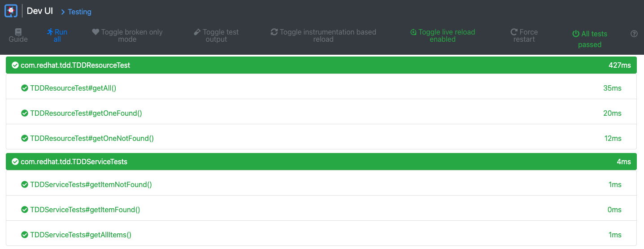644x249 pixels.
Task: Click check icon of TDDServiceTests class header
Action: coord(15,162)
